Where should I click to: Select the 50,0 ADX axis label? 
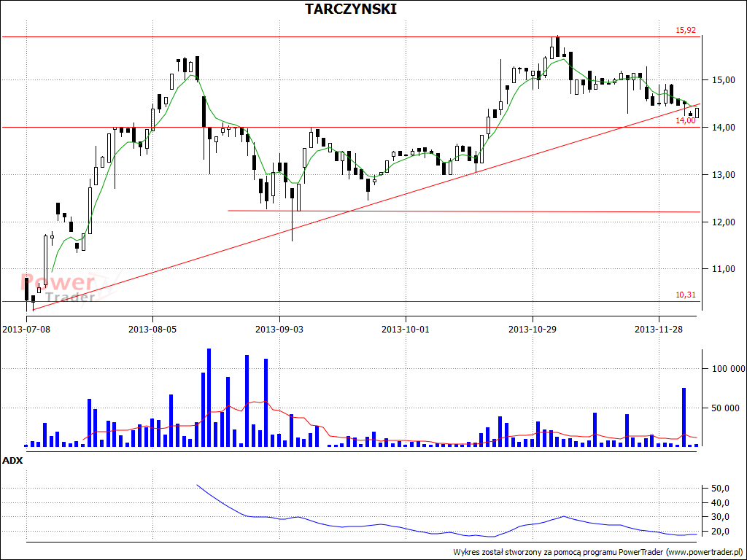pyautogui.click(x=721, y=489)
